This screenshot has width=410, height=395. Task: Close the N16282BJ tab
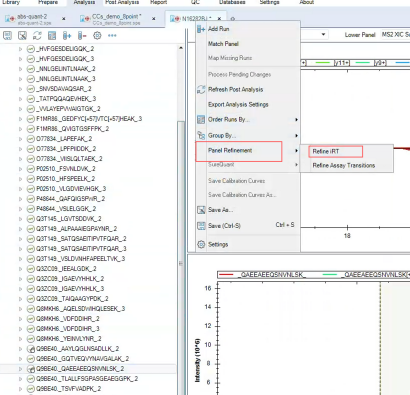[x=219, y=18]
